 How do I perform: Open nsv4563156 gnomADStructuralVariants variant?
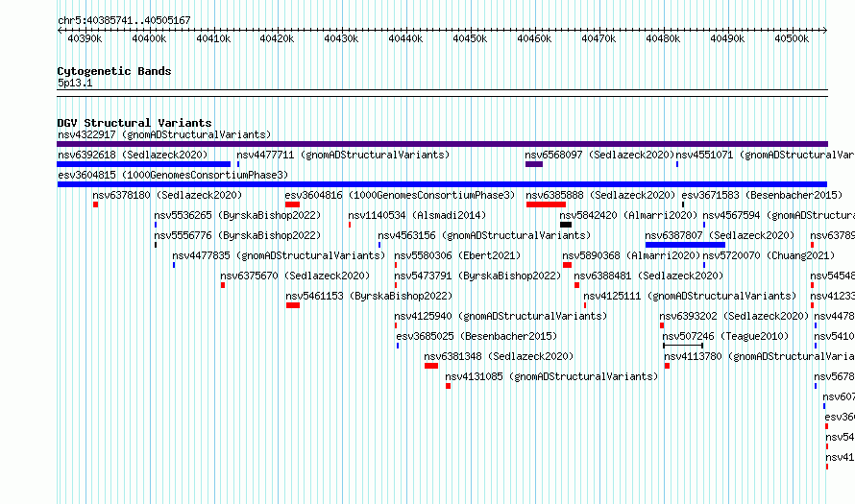(484, 235)
